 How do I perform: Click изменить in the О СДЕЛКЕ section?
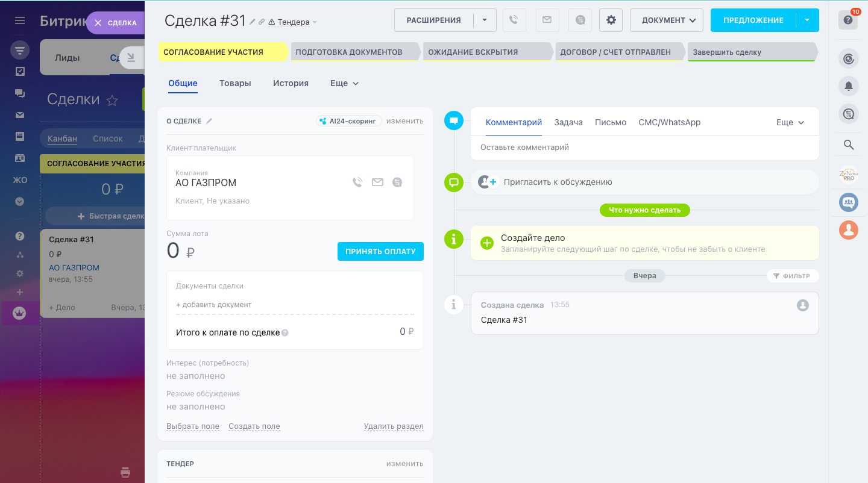[405, 121]
